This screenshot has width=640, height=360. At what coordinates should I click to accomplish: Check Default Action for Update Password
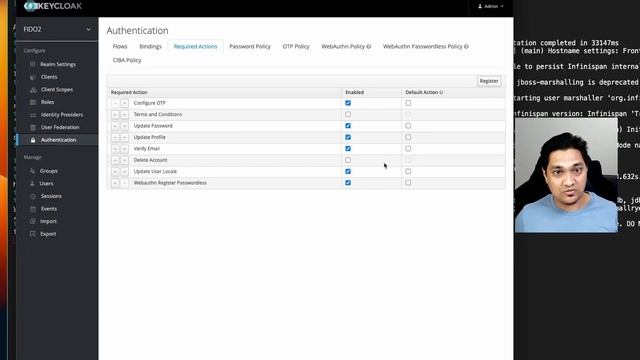click(x=408, y=126)
